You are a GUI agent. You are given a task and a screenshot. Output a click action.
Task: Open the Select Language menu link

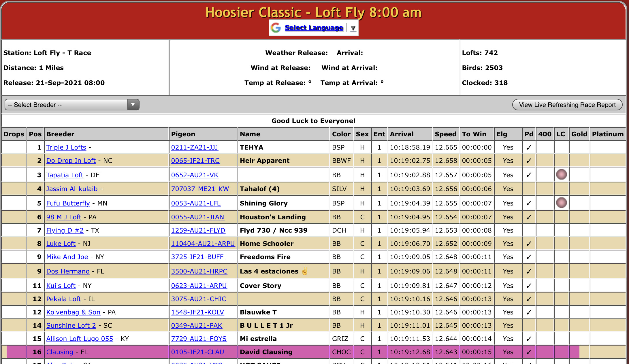pos(314,28)
